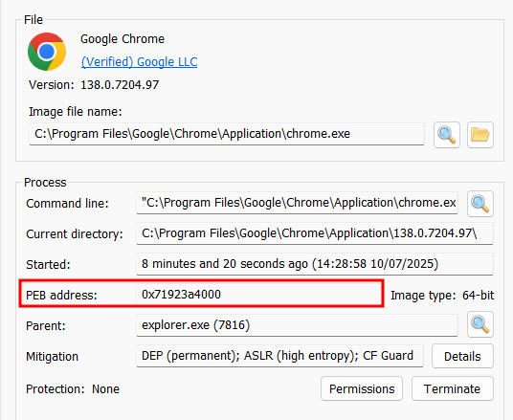Open file location folder icon
Screen dimensions: 513x420
click(x=480, y=135)
